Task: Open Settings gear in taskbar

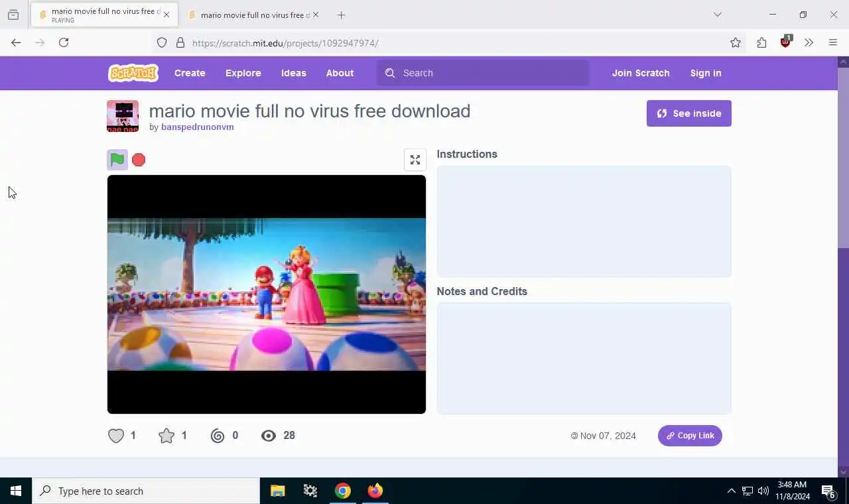Action: point(310,491)
